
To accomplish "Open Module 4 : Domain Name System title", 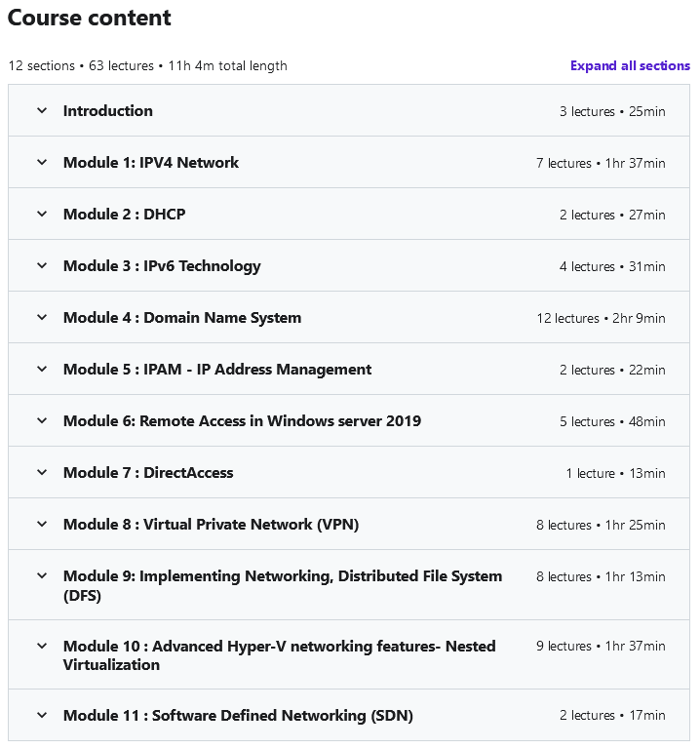I will click(182, 317).
